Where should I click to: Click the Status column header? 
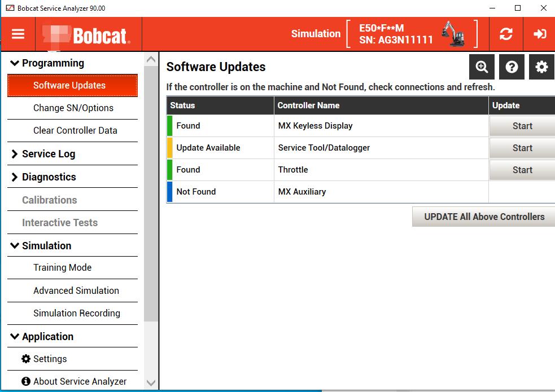pos(220,105)
